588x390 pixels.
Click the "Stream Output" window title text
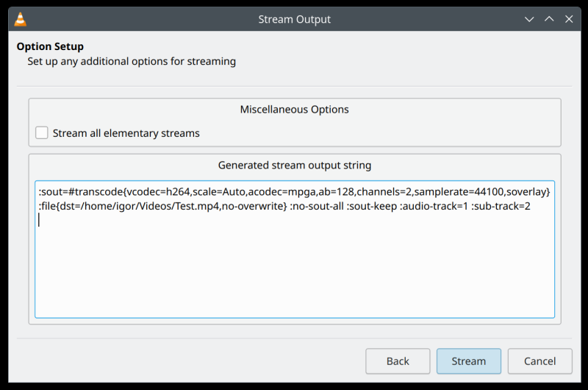point(295,19)
